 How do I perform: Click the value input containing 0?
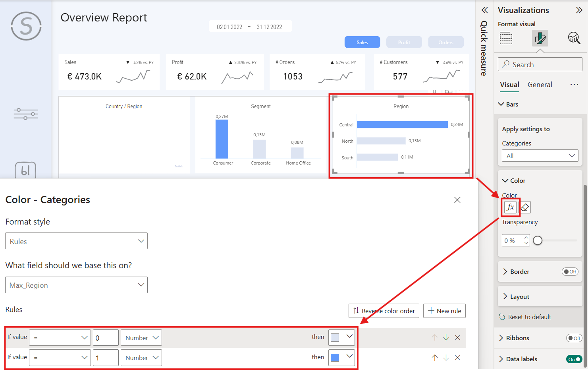coord(106,337)
